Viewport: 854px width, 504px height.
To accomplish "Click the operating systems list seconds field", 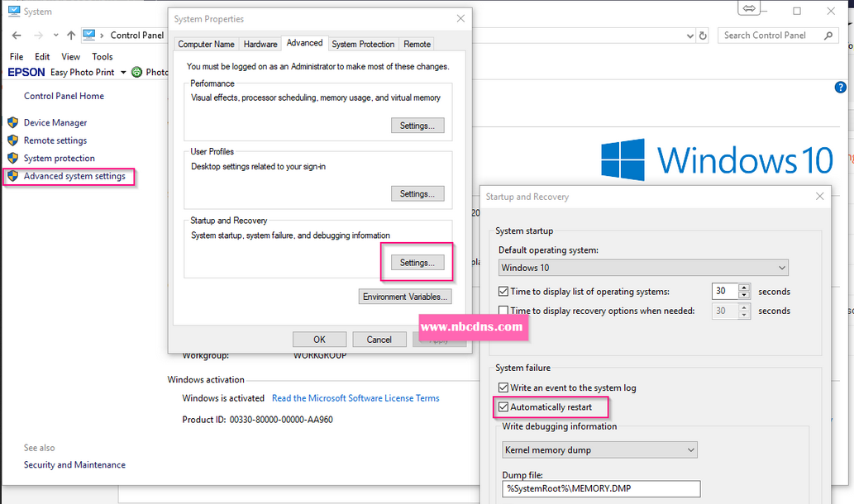I will point(724,291).
